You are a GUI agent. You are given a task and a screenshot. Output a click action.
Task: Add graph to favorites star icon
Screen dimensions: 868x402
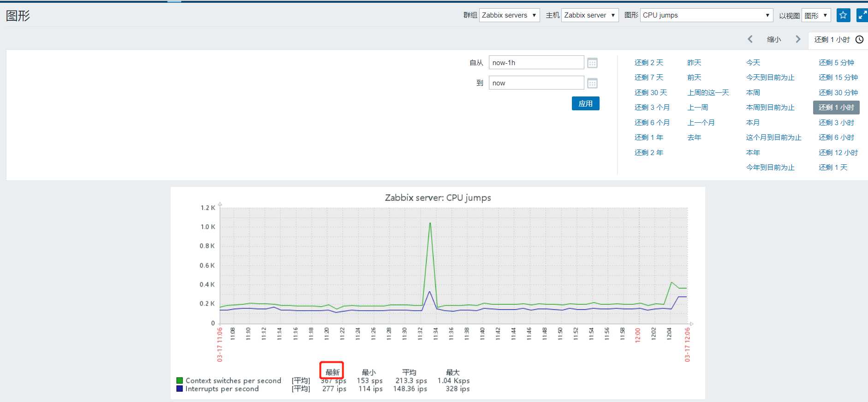(x=843, y=15)
